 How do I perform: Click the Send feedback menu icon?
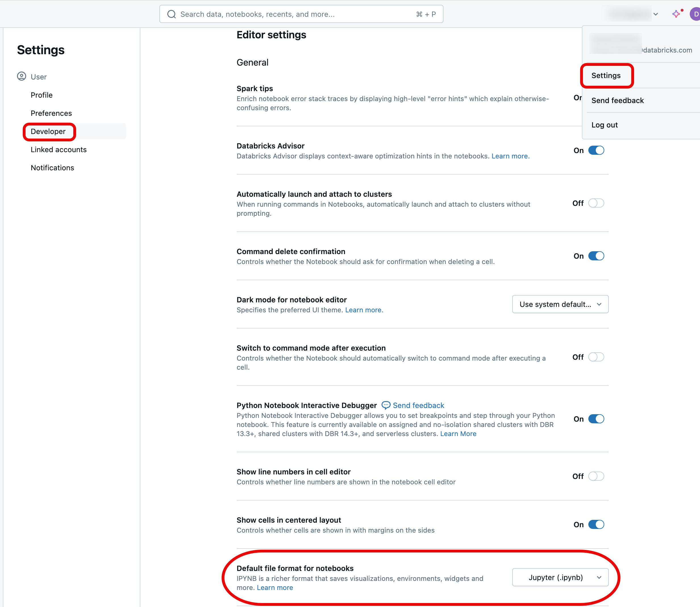click(x=617, y=100)
